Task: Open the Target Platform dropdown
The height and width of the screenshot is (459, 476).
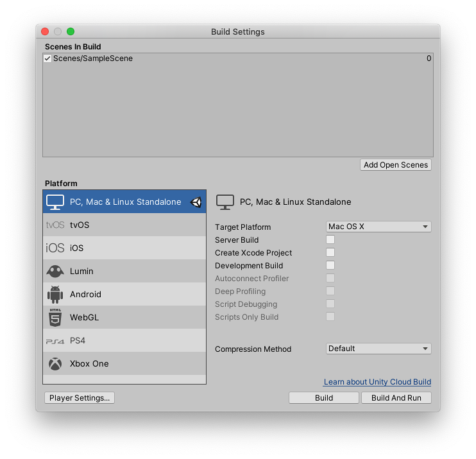Action: tap(378, 227)
